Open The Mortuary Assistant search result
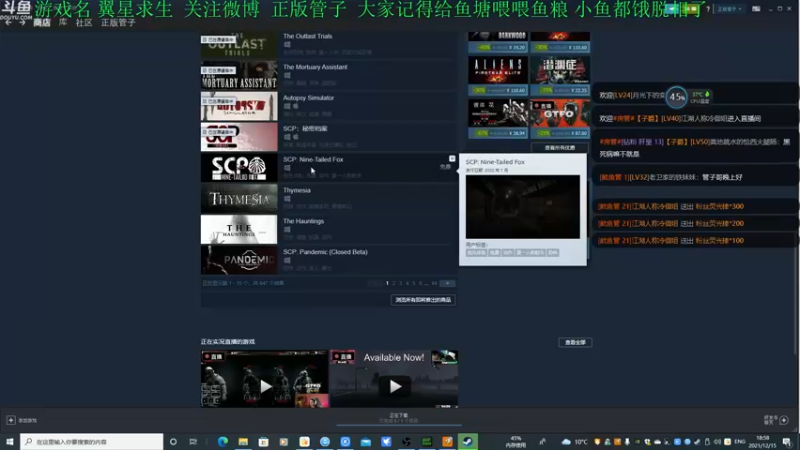800x450 pixels. pyautogui.click(x=329, y=75)
